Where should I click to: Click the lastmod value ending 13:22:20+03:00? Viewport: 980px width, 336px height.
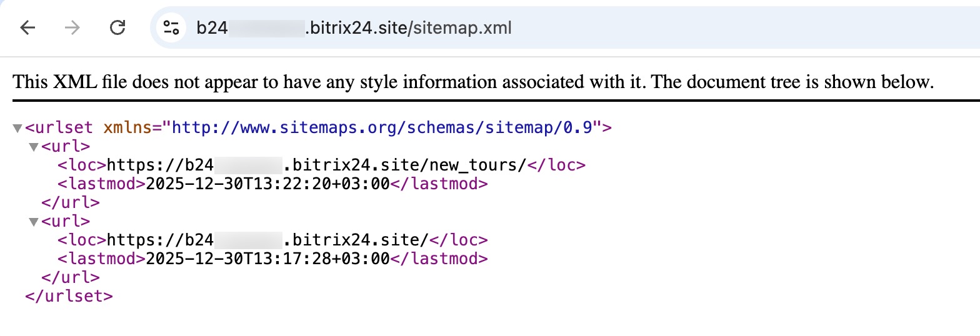click(267, 184)
